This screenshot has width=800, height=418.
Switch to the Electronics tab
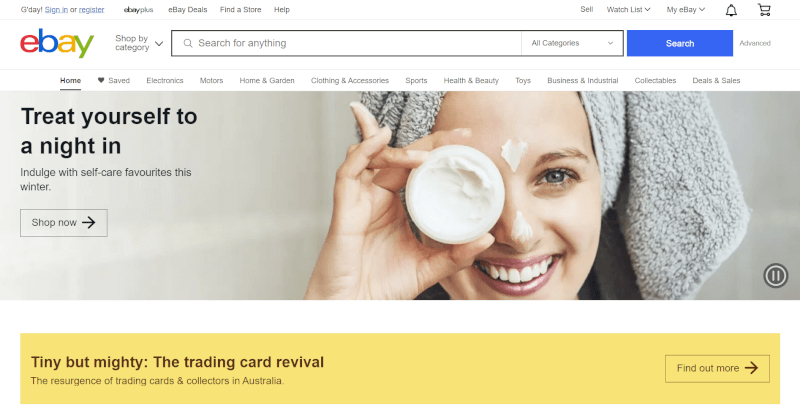coord(165,81)
